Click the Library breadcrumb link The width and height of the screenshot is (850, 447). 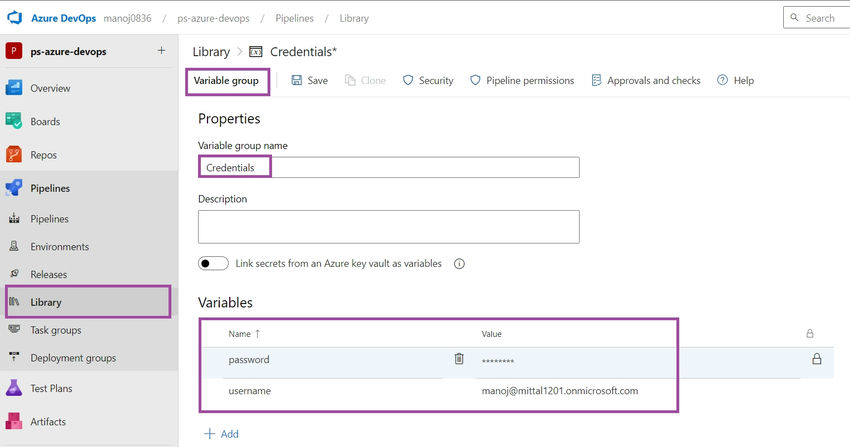tap(211, 51)
